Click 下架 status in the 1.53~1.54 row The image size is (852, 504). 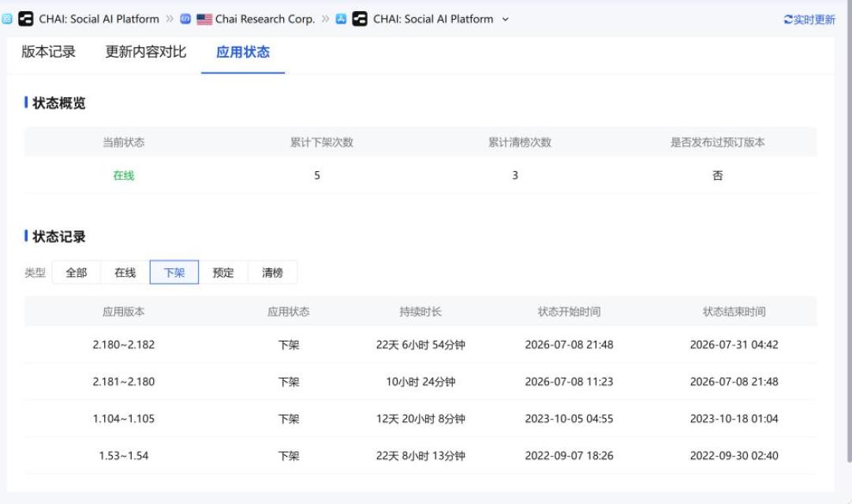[289, 456]
